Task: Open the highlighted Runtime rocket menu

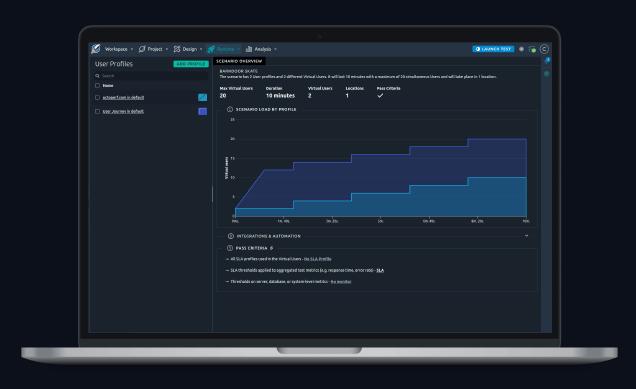Action: pyautogui.click(x=223, y=49)
